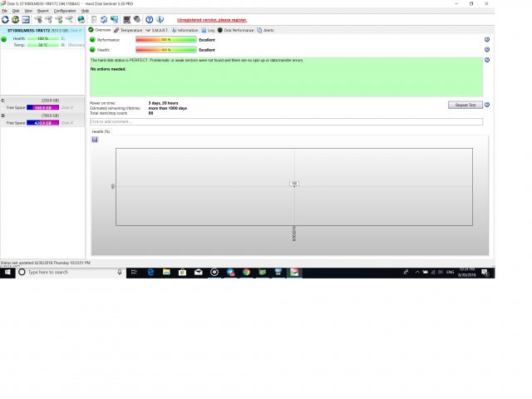Open the Configuration menu

(65, 10)
